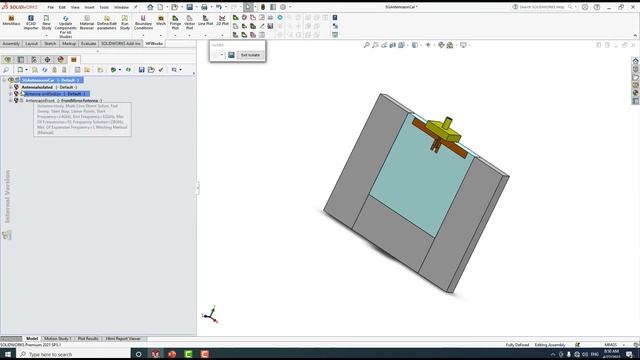Open the DimXpertManager tab icon
Image resolution: width=640 pixels, height=360 pixels.
click(47, 60)
